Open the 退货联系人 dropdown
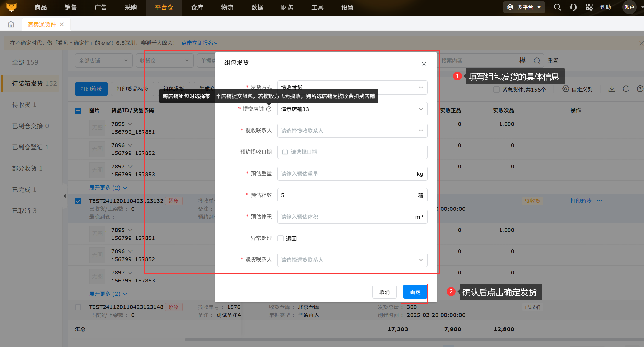 352,260
